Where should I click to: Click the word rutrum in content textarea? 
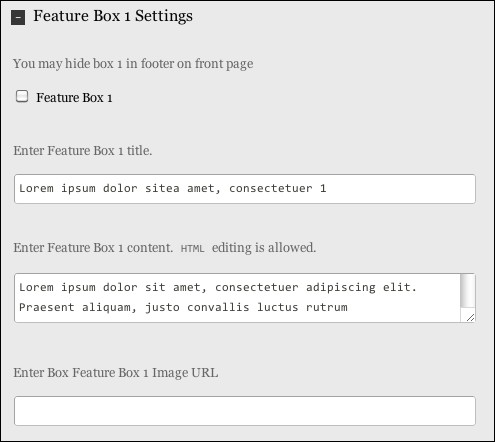(x=327, y=307)
